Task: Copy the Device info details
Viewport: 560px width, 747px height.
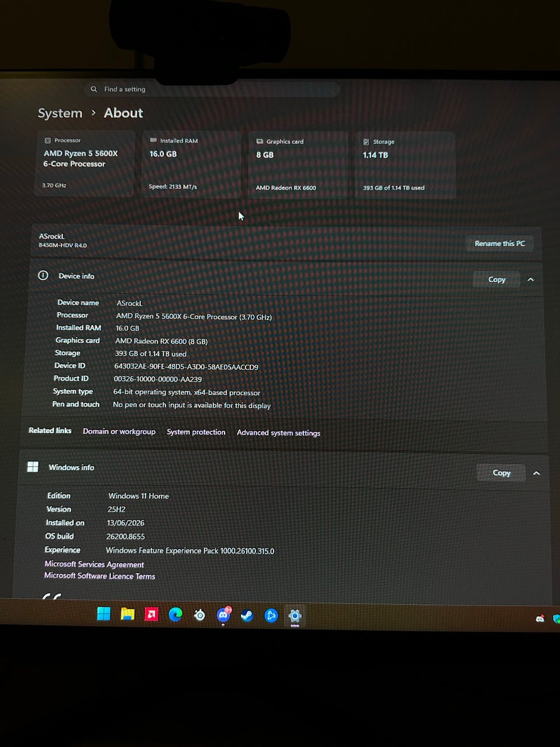Action: (x=496, y=280)
